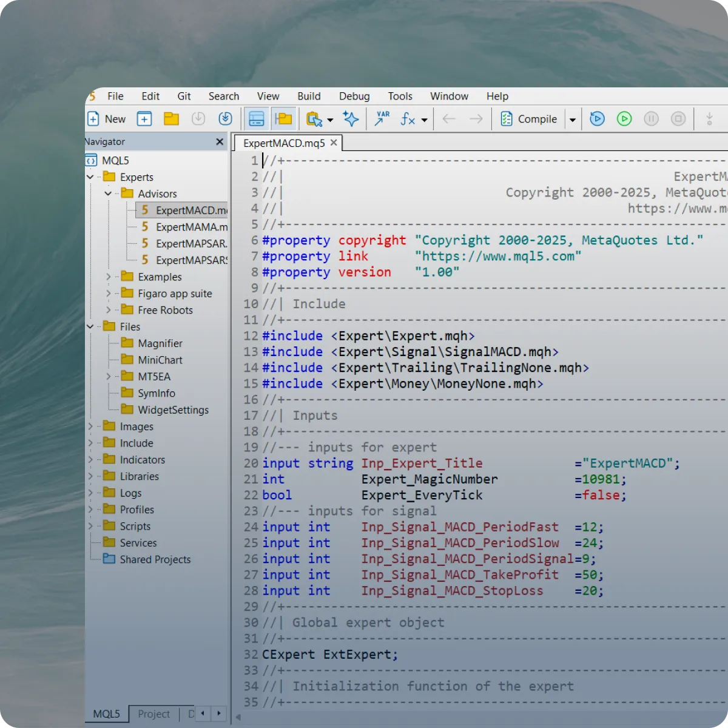Open the Compile options dropdown arrow
Image resolution: width=728 pixels, height=728 pixels.
572,120
